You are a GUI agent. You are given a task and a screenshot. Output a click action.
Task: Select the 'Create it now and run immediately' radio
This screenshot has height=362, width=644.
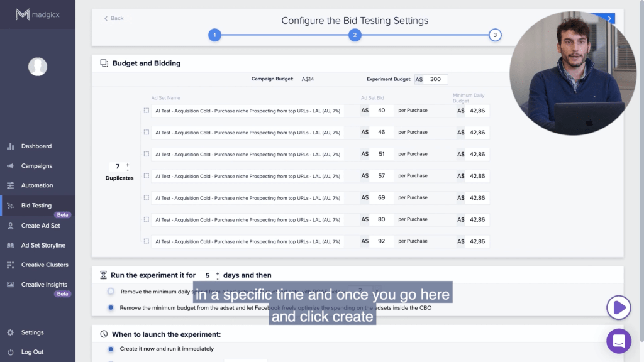pos(111,349)
